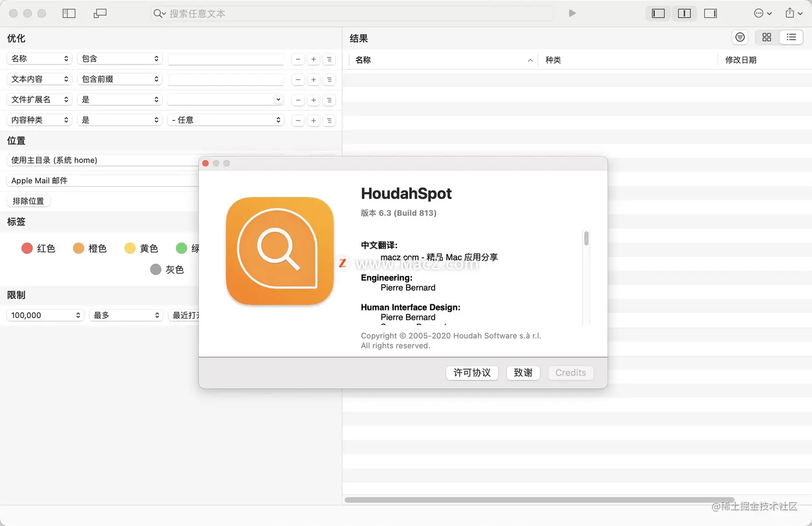Start search with the play button
This screenshot has width=812, height=526.
click(x=572, y=13)
